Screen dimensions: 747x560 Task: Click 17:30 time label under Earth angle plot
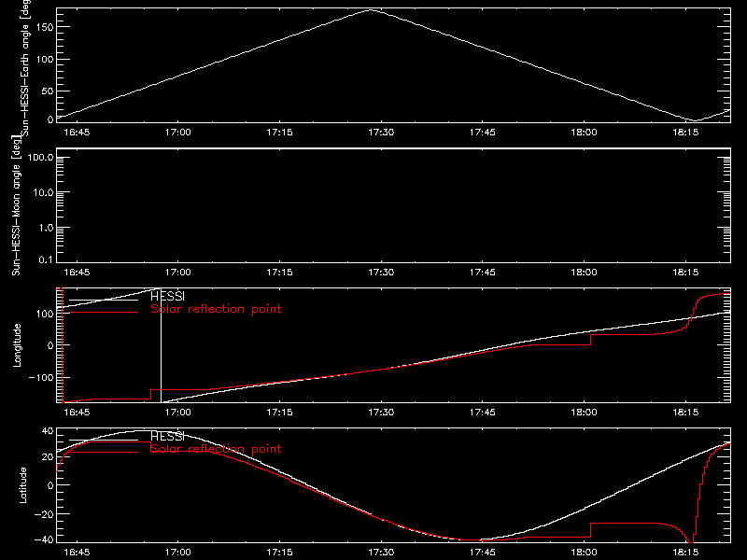pos(381,133)
